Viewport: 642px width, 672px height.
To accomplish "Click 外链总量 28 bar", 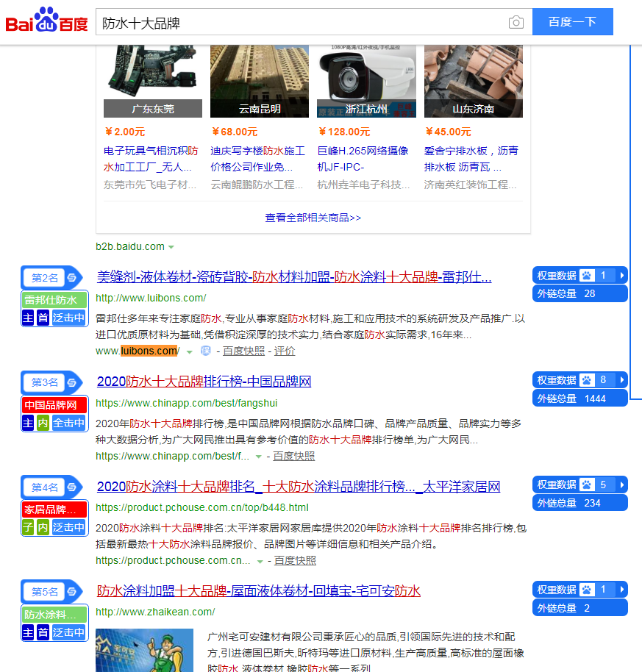I will [x=579, y=293].
